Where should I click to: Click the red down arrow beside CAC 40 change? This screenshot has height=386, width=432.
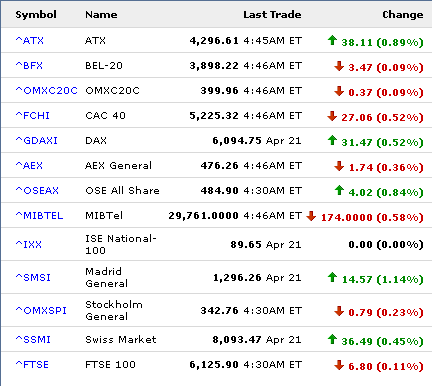pyautogui.click(x=332, y=116)
